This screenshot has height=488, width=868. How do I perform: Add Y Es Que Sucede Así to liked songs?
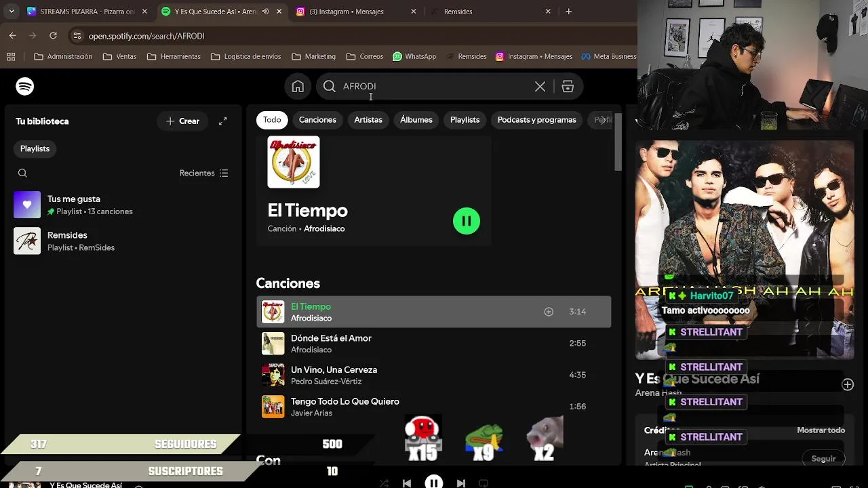coord(848,384)
